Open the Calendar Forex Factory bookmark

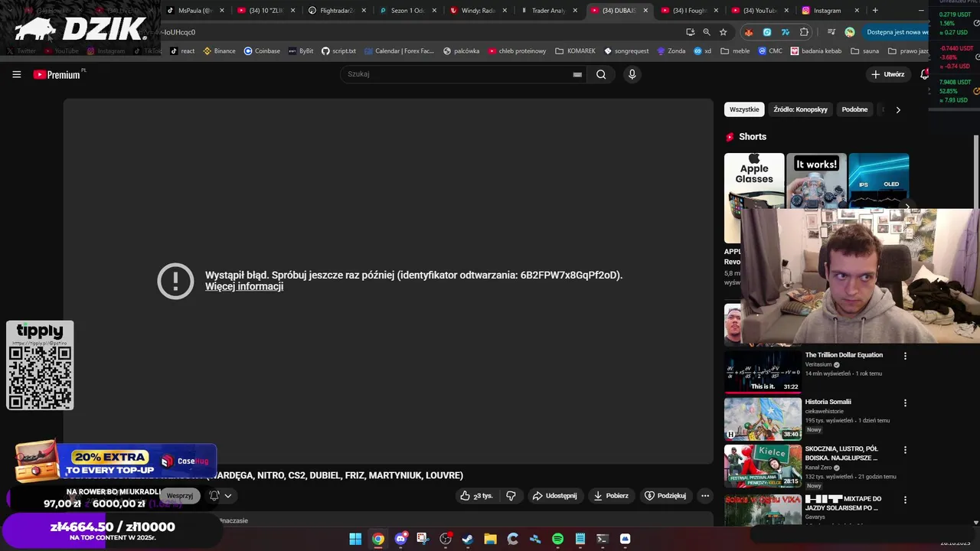399,51
